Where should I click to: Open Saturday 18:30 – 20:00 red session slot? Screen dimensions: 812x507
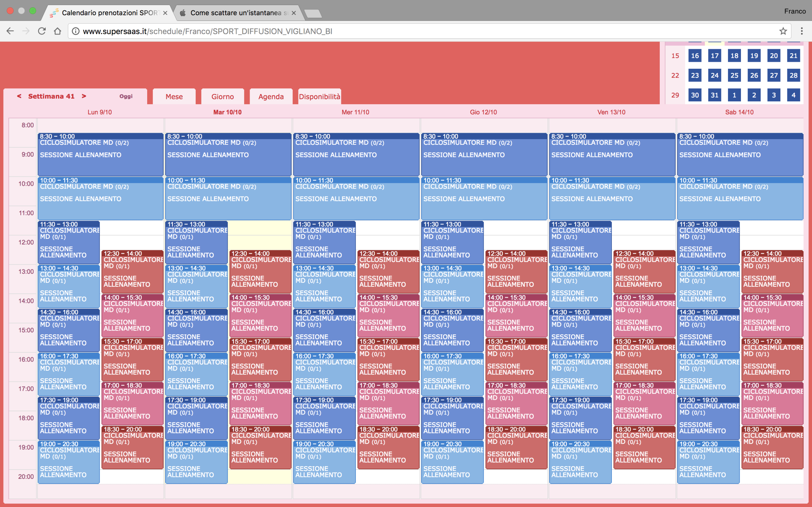point(772,448)
